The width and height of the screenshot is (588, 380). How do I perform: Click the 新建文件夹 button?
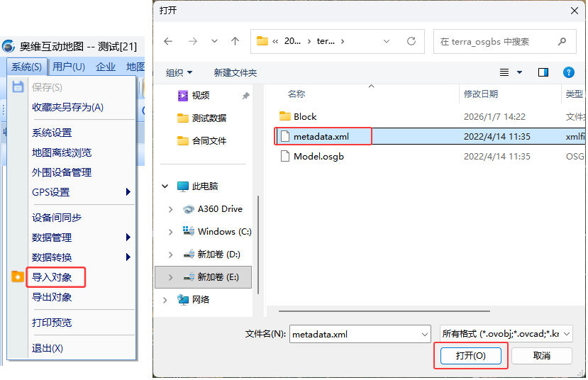[235, 73]
